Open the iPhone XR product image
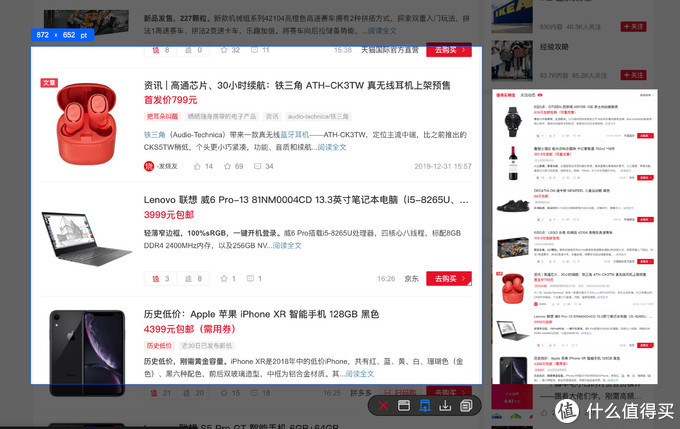 pyautogui.click(x=87, y=353)
